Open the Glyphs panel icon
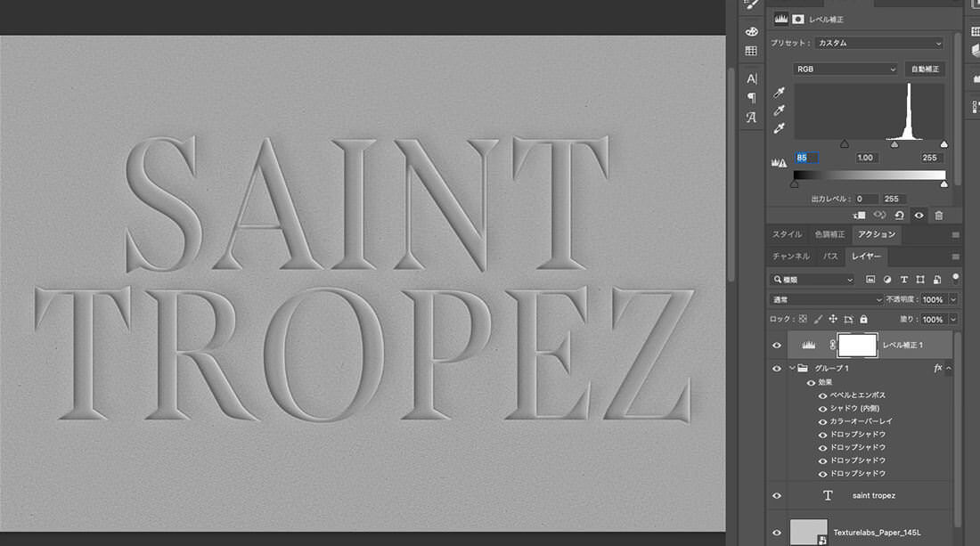 [x=751, y=118]
